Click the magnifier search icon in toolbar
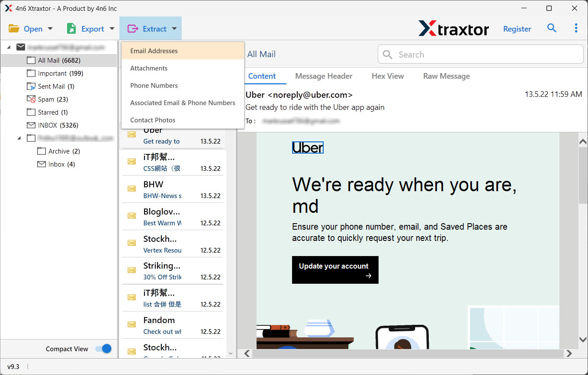The width and height of the screenshot is (588, 375). pyautogui.click(x=552, y=28)
